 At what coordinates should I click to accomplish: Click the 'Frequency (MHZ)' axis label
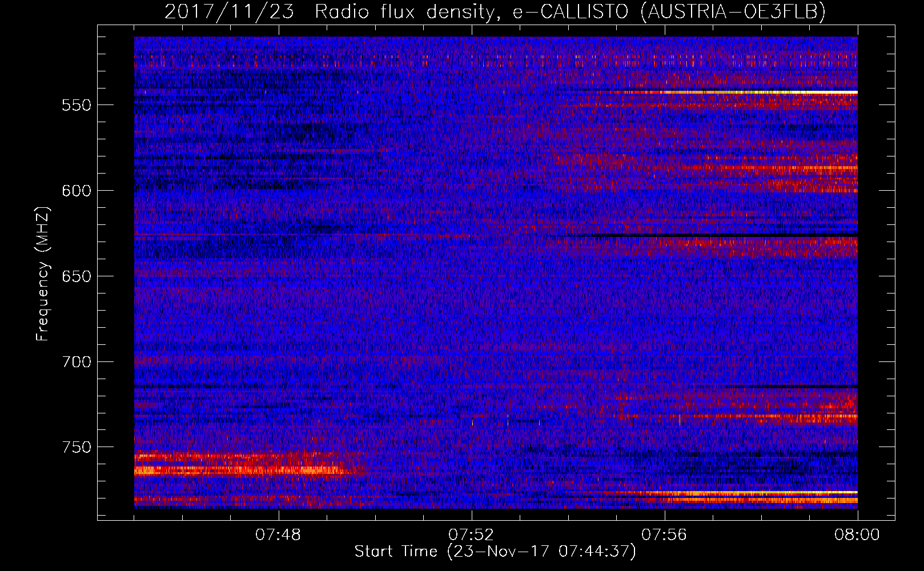[43, 274]
